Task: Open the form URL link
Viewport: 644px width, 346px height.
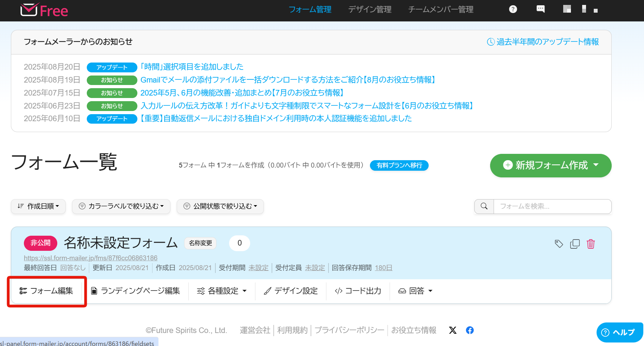Action: [91, 258]
